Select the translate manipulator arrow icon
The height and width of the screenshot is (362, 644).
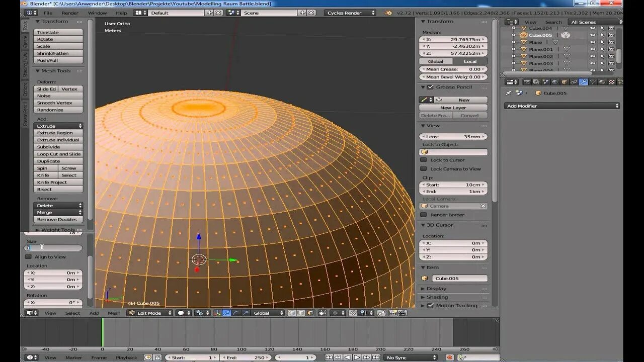(x=226, y=313)
